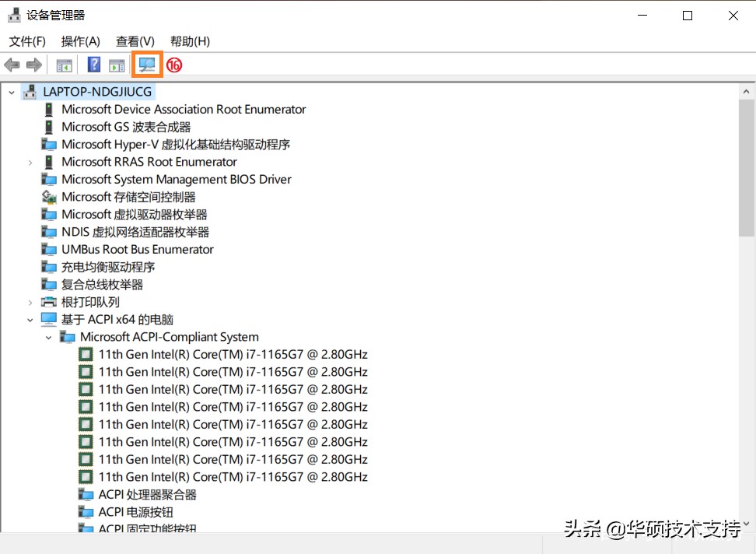Click icon of Microsoft GS 波表合成器
Image resolution: width=756 pixels, height=554 pixels.
tap(49, 127)
